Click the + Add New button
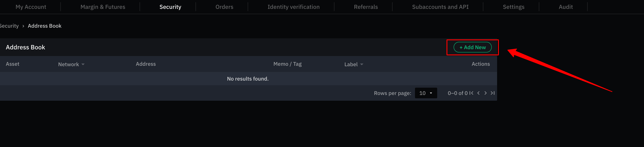 (x=472, y=47)
